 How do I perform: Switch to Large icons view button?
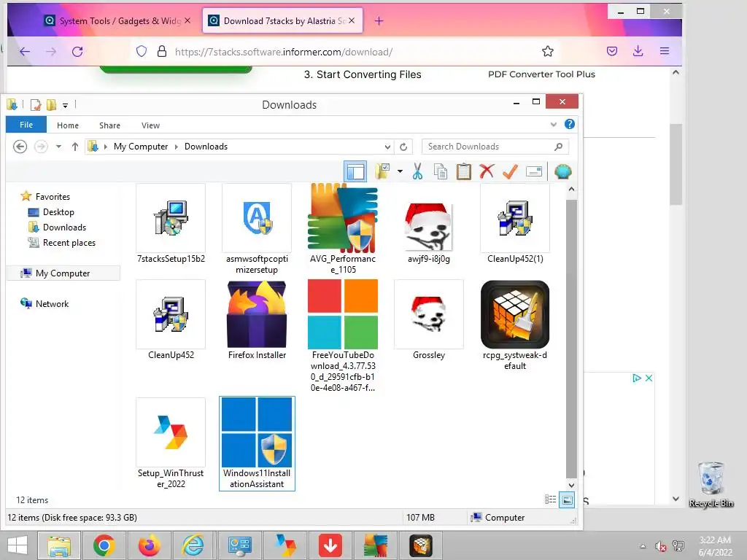click(566, 500)
